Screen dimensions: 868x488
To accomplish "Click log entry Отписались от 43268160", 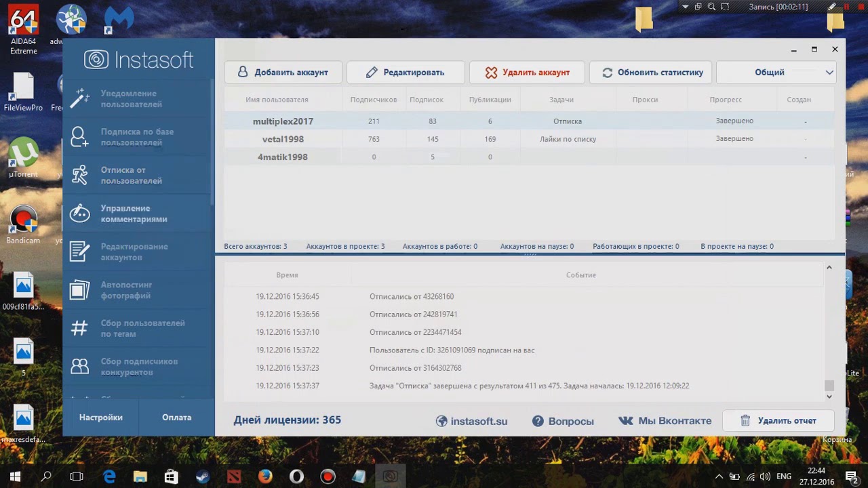I will coord(412,297).
